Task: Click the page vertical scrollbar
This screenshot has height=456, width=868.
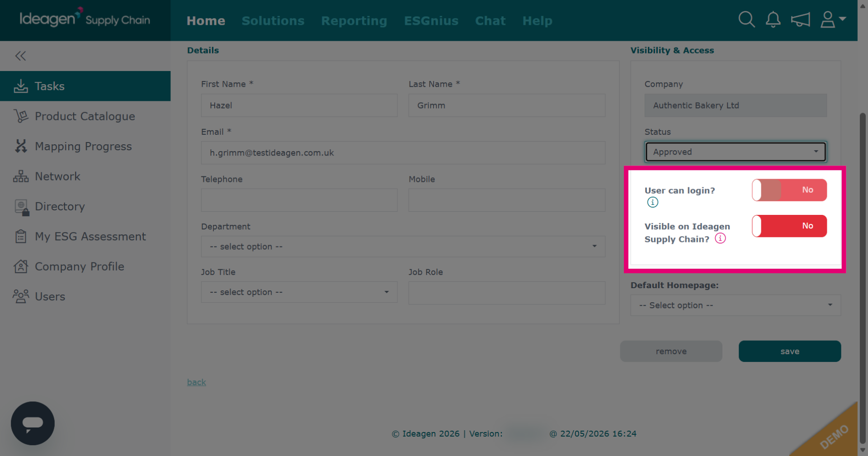Action: [x=863, y=278]
